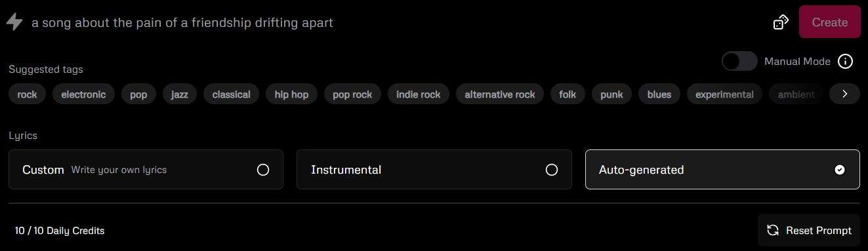This screenshot has width=868, height=251.
Task: Choose the Auto-generated lyrics option
Action: tap(722, 170)
